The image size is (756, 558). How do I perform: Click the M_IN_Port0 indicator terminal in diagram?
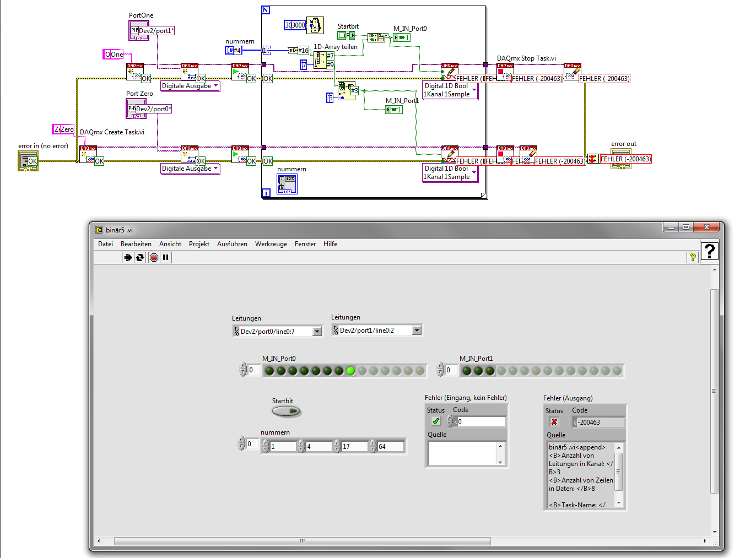[x=402, y=37]
